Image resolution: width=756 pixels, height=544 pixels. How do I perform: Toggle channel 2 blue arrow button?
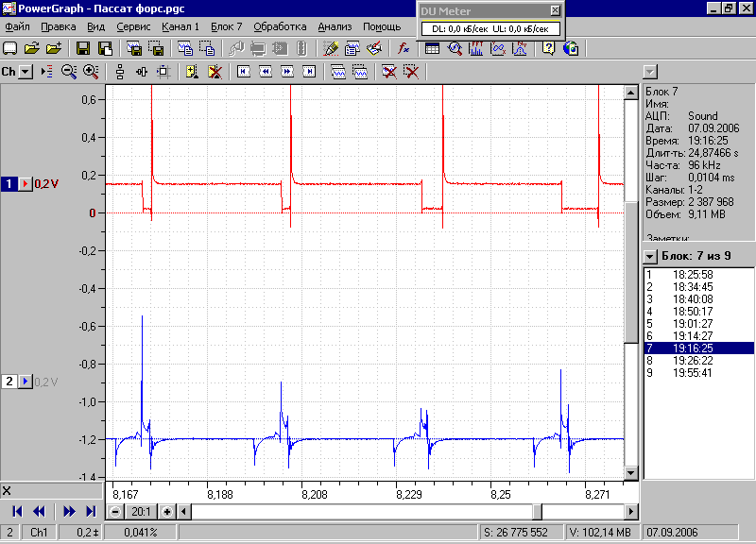26,382
